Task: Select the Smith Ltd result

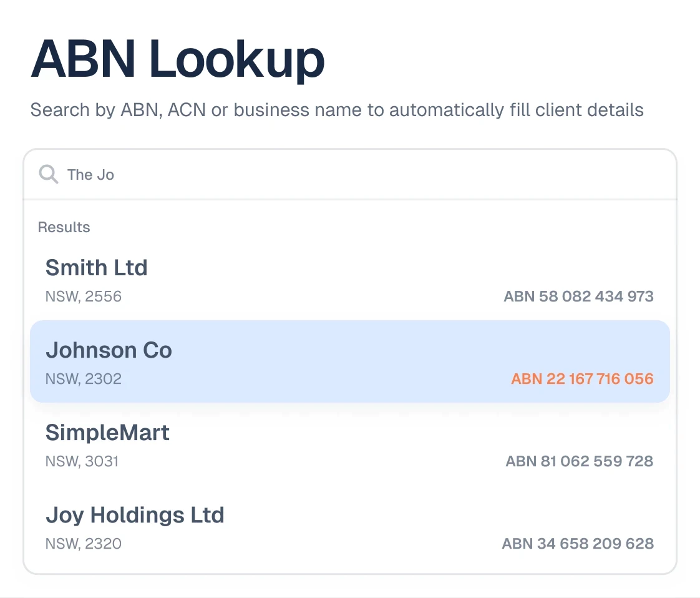Action: 350,279
